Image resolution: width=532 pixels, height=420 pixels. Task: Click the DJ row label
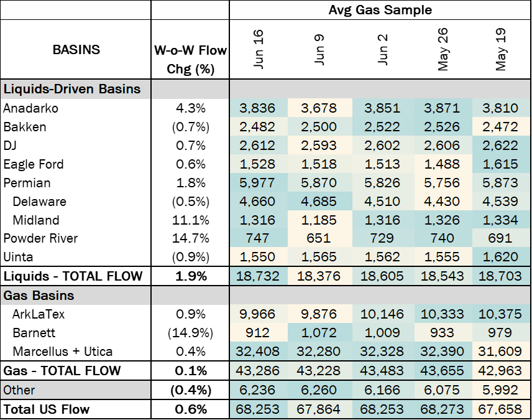(10, 146)
